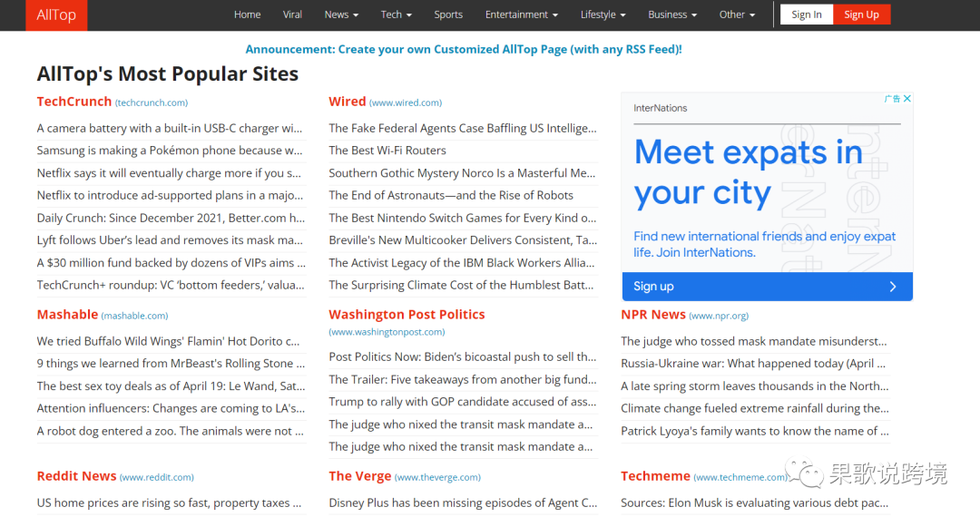Viewport: 980px width, 517px height.
Task: Visit the www.wired.com link
Action: pyautogui.click(x=405, y=102)
